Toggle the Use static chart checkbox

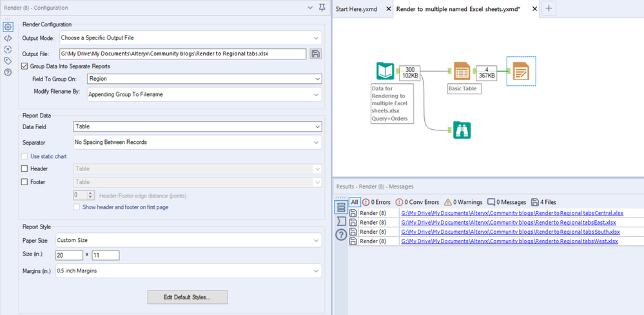[24, 156]
